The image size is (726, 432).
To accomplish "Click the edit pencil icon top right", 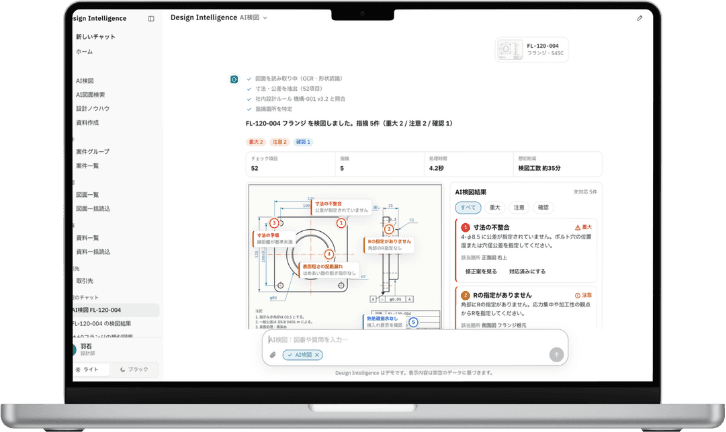I will pos(639,18).
